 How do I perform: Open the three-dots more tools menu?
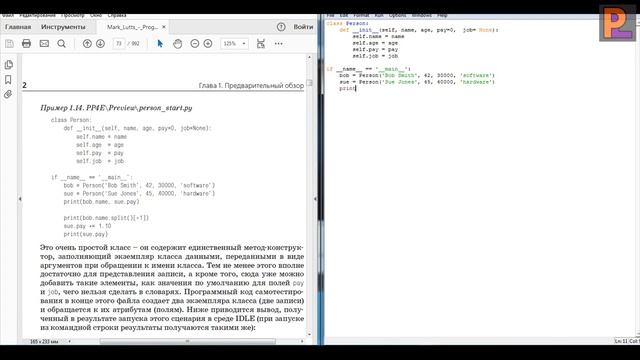tap(278, 43)
